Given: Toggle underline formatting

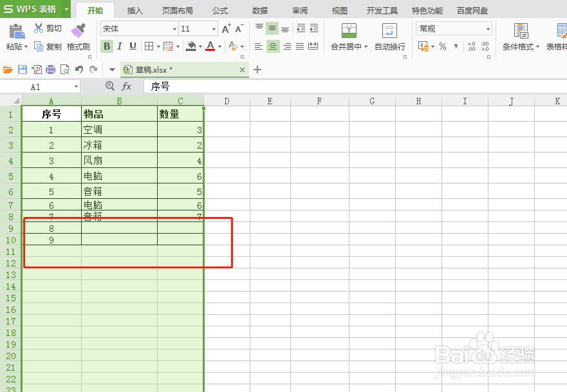Looking at the screenshot, I should [132, 47].
